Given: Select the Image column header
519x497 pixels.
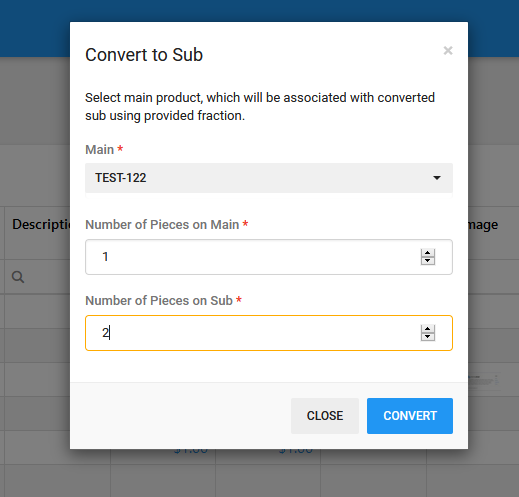Looking at the screenshot, I should tap(483, 225).
